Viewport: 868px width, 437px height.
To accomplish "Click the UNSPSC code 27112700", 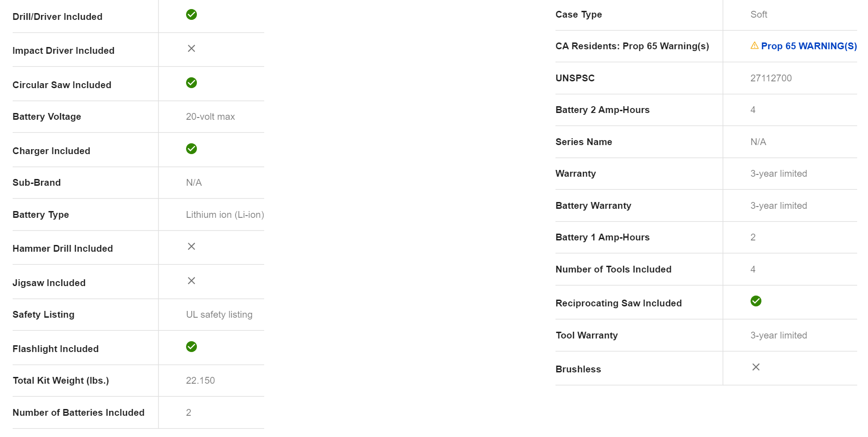I will [771, 78].
